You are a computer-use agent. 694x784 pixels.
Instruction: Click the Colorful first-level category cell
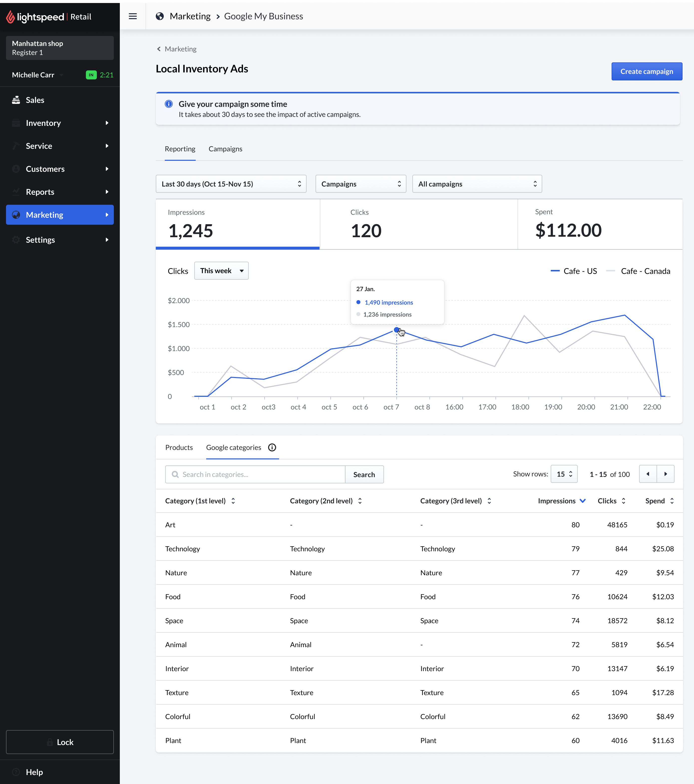[177, 717]
